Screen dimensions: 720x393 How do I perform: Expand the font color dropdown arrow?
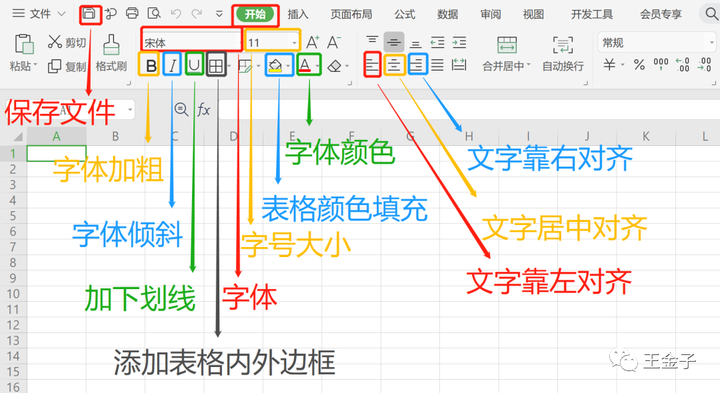pos(317,66)
